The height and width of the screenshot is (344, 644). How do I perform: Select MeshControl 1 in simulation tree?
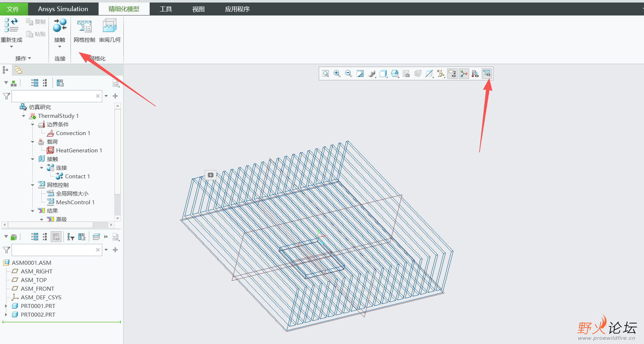pyautogui.click(x=75, y=202)
